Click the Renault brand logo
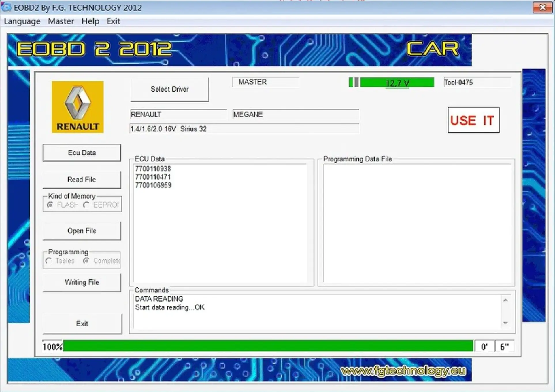This screenshot has width=555, height=392. [77, 107]
